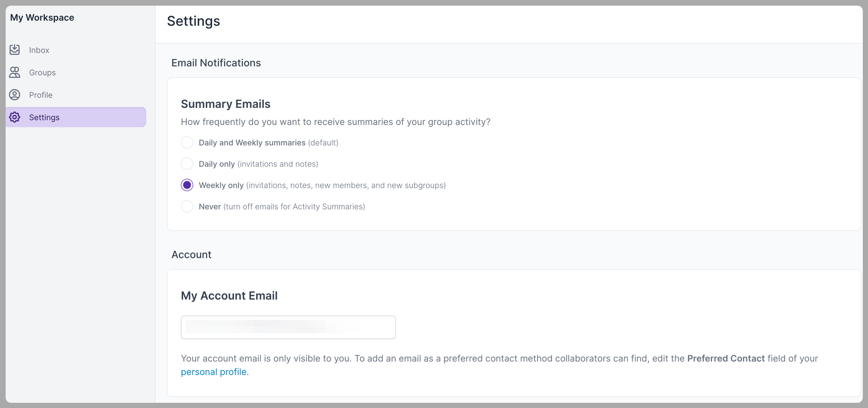Click the Profile avatar icon

(15, 95)
